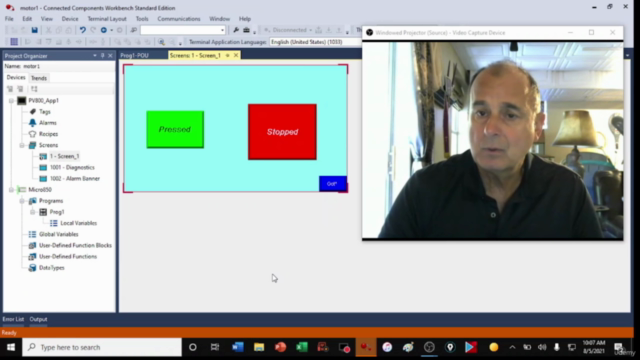This screenshot has height=360, width=640.
Task: Select 1 - Screen_1 in the tree
Action: pos(64,156)
